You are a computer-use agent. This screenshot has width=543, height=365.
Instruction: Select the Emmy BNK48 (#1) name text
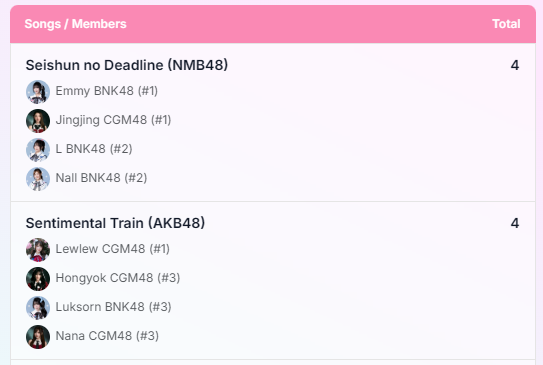coord(107,91)
